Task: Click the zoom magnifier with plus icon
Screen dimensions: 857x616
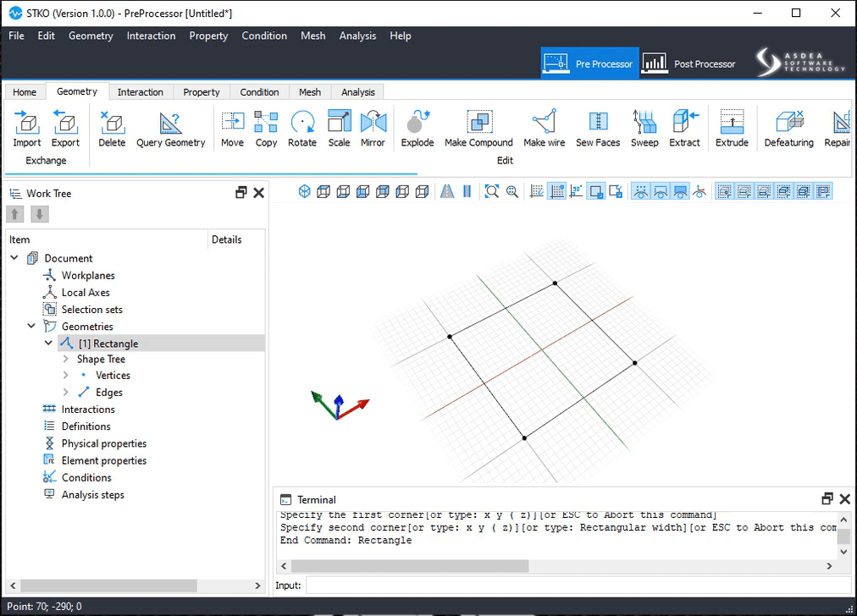Action: click(512, 192)
